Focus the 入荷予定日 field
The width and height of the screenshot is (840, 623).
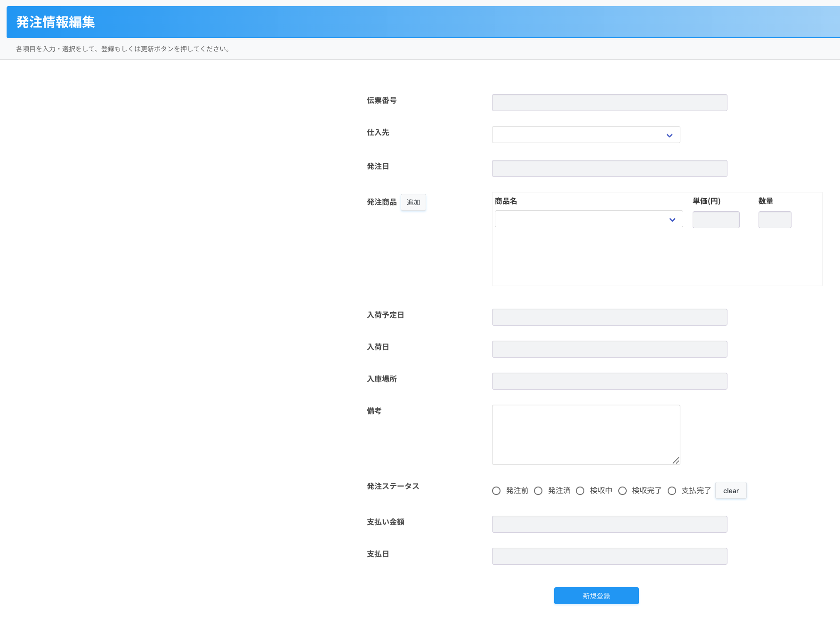(609, 317)
